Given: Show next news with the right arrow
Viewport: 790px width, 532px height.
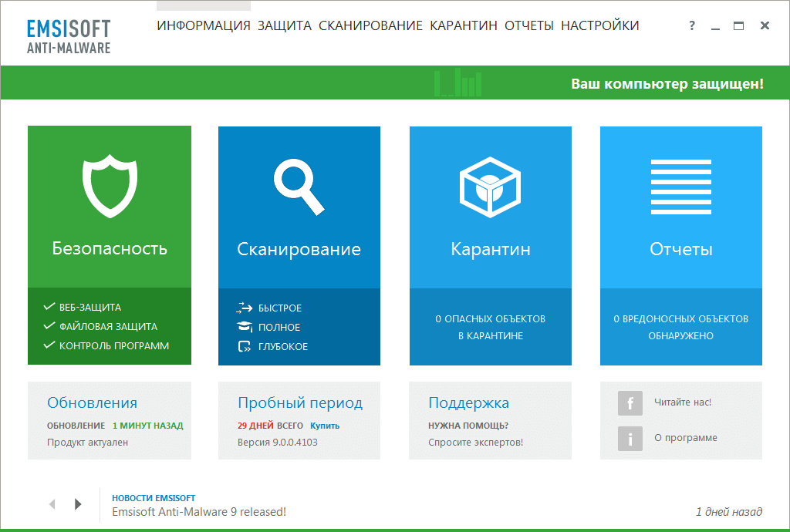Looking at the screenshot, I should tap(77, 503).
